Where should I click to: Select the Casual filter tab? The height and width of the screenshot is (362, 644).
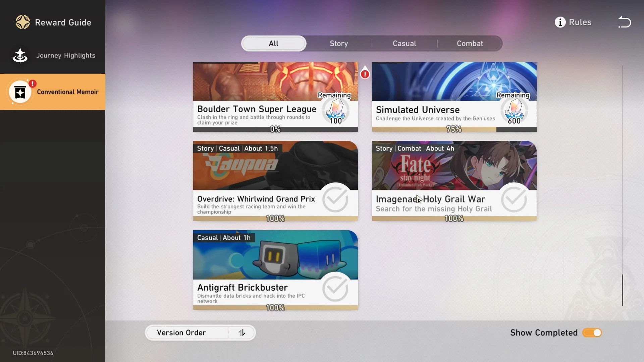(404, 43)
